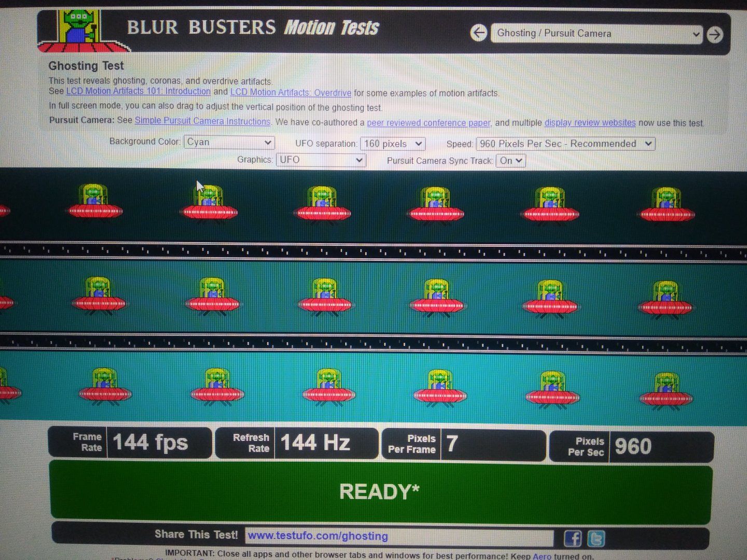Click the green READY* status banner
Screen dimensions: 747x560
(x=381, y=492)
